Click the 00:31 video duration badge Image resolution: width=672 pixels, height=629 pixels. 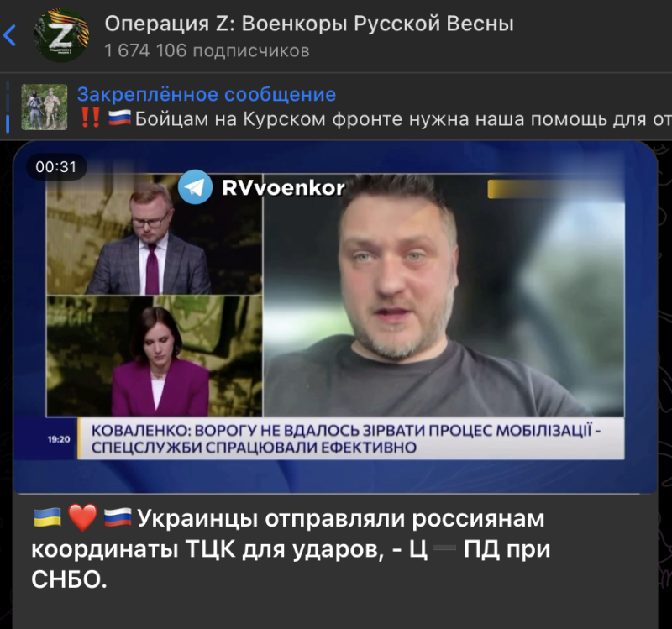pyautogui.click(x=56, y=166)
